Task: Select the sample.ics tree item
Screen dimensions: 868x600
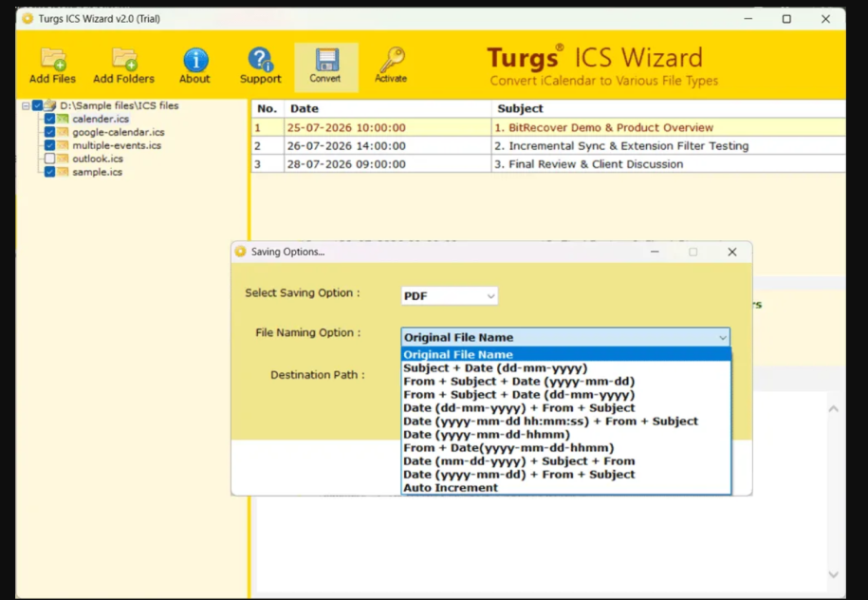Action: (98, 172)
